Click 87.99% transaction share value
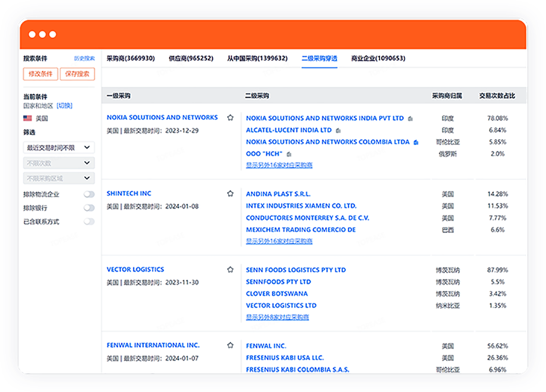This screenshot has height=392, width=546. (x=497, y=270)
